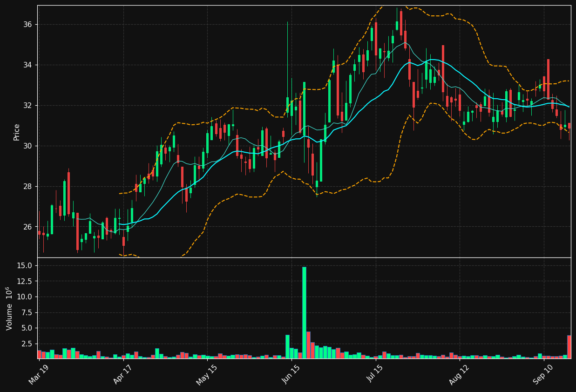Select the Apr 17 date label

pyautogui.click(x=122, y=374)
